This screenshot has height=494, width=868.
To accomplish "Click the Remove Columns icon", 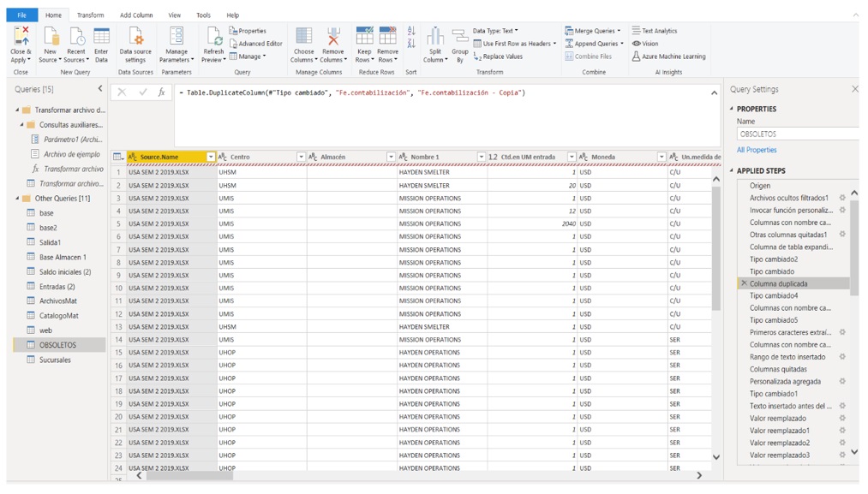I will pyautogui.click(x=333, y=37).
